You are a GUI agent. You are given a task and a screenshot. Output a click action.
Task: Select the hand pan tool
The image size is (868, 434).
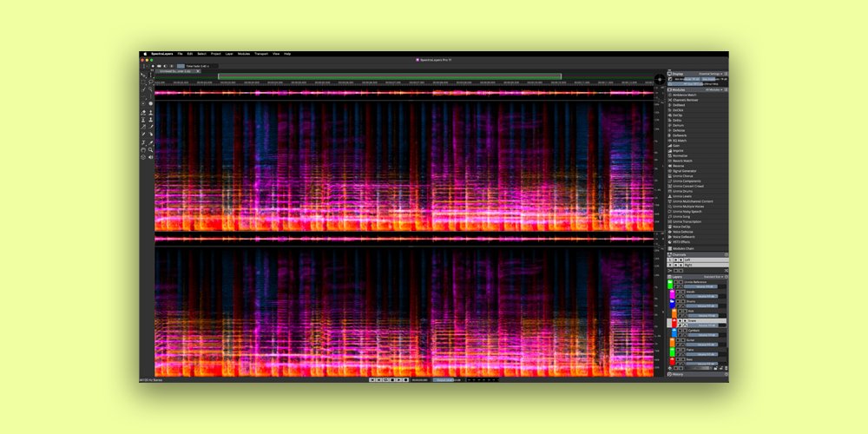click(143, 150)
